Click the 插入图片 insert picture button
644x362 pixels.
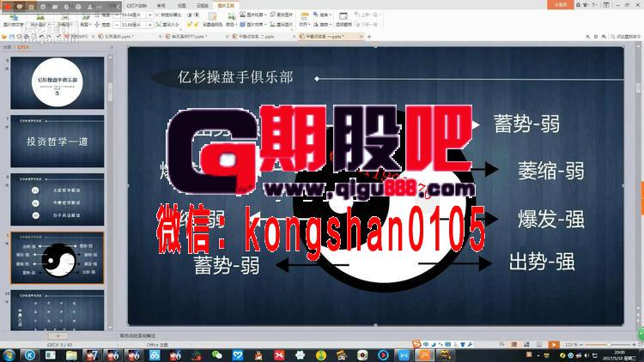click(x=39, y=20)
